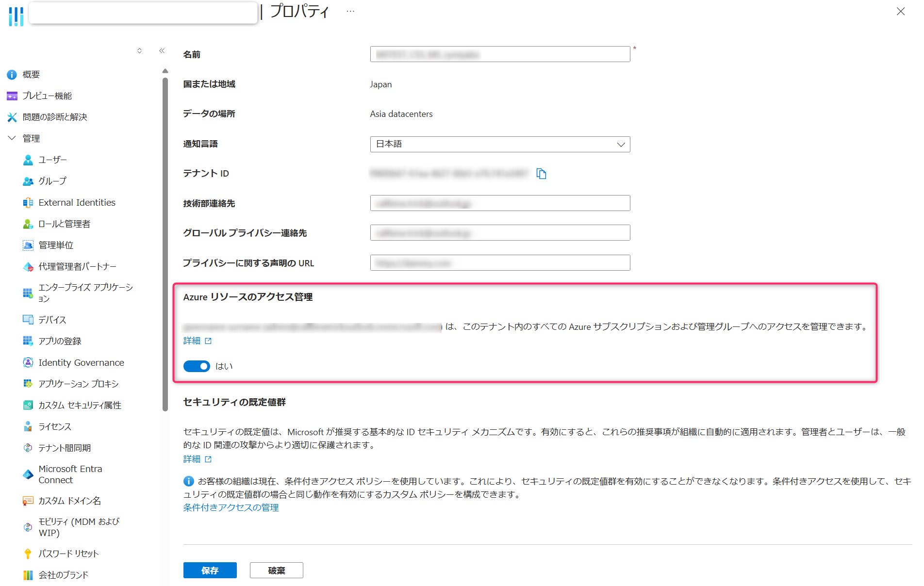924x586 pixels.
Task: Click the ロールと管理者 icon
Action: coord(28,224)
